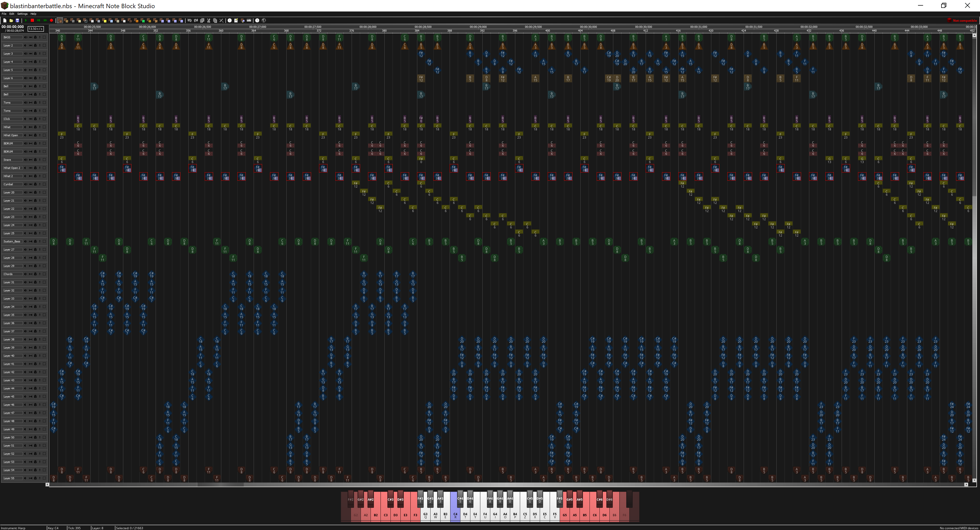Click Select All box on Layer 5
Viewport: 980px width, 530px height.
pos(44,70)
